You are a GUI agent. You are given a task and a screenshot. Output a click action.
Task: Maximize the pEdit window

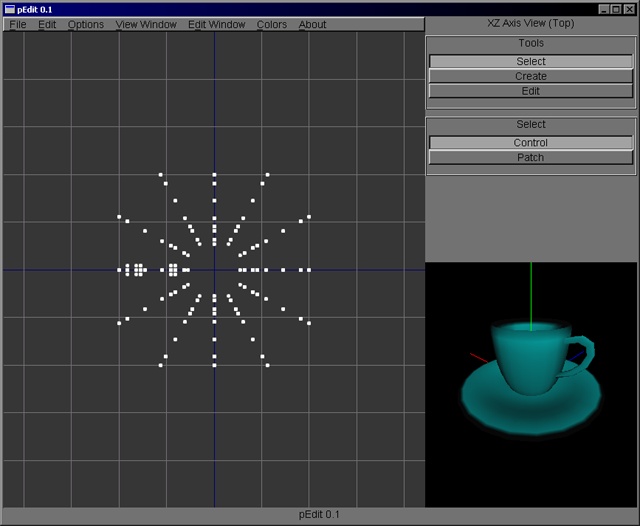616,8
